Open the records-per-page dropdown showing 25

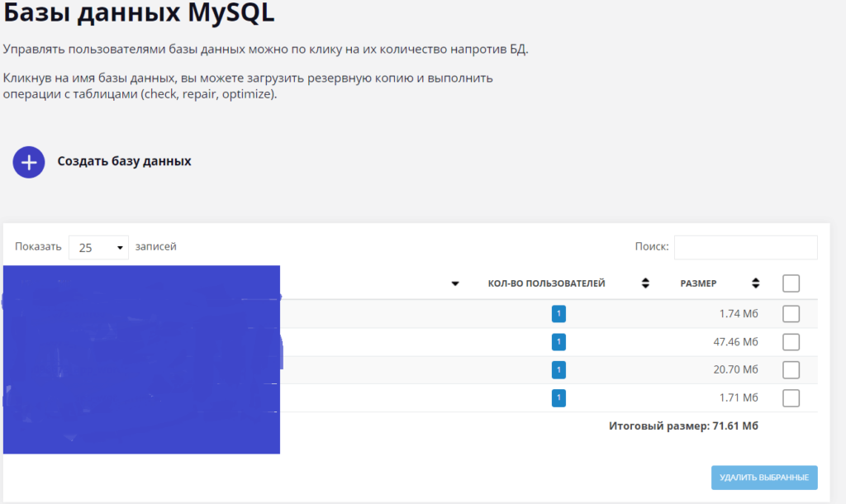pyautogui.click(x=99, y=248)
